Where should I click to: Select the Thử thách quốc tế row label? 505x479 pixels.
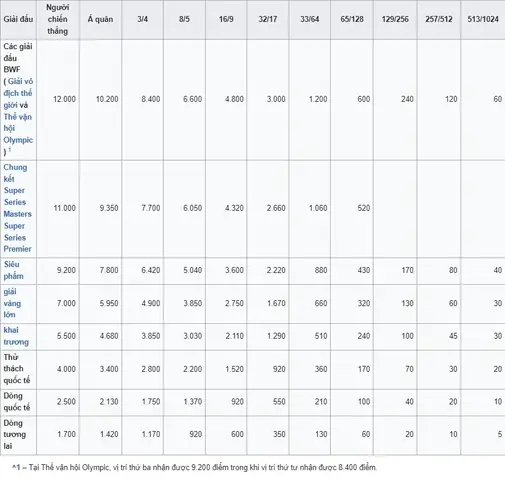pyautogui.click(x=17, y=369)
